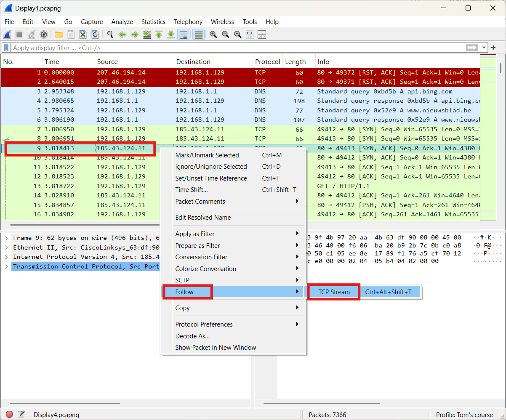Open the Analyze menu
The image size is (506, 420).
point(122,22)
